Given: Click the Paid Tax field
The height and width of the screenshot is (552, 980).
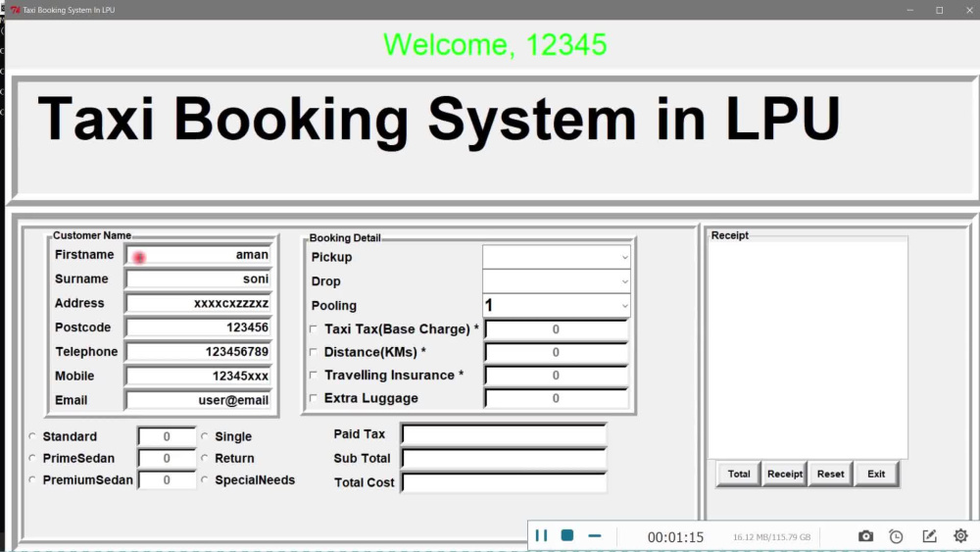Looking at the screenshot, I should pos(504,433).
